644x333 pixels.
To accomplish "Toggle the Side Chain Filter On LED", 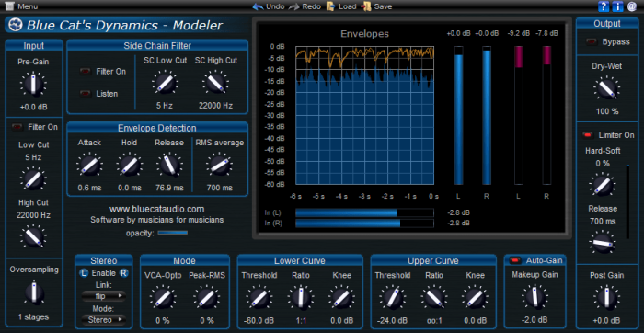I will click(x=86, y=72).
